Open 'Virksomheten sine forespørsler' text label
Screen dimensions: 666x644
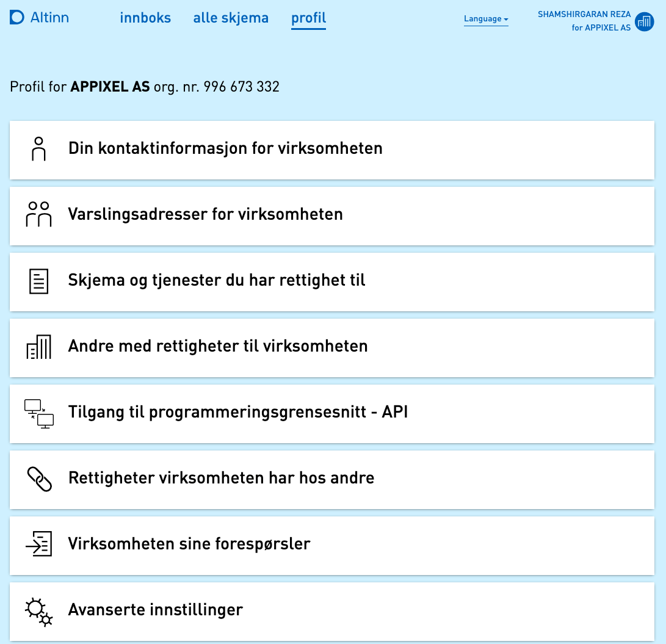(189, 543)
